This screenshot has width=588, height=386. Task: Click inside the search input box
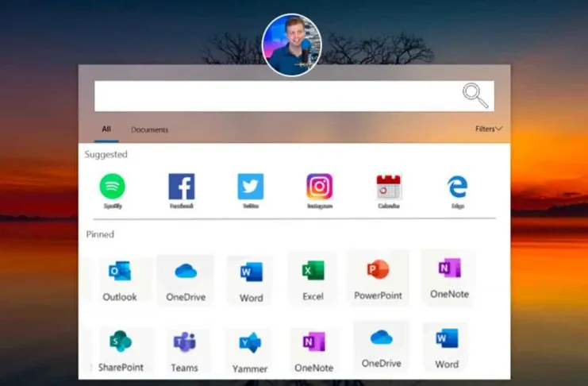pos(294,96)
